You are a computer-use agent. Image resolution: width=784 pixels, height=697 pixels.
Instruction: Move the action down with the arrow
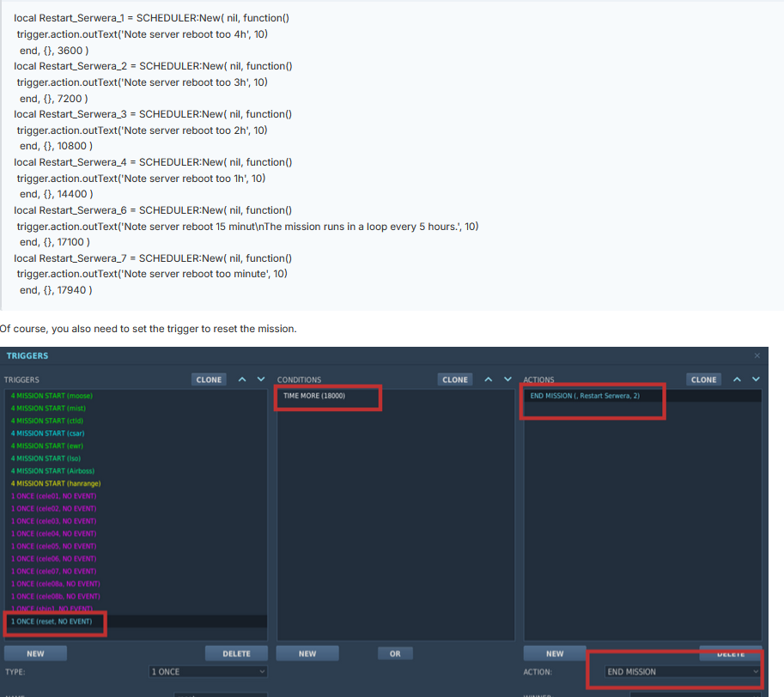coord(756,379)
